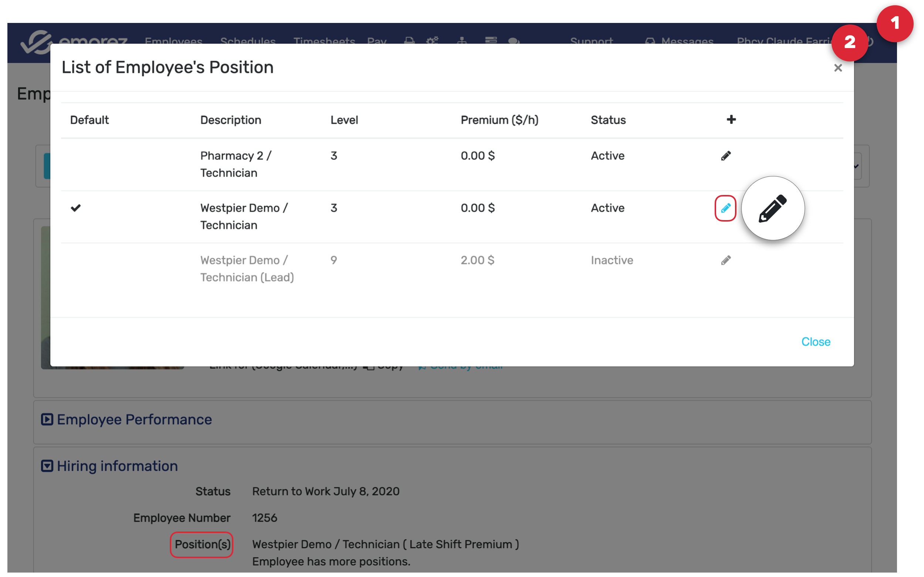Viewport: 924px width, 577px height.
Task: Add a new position with plus icon
Action: point(731,120)
